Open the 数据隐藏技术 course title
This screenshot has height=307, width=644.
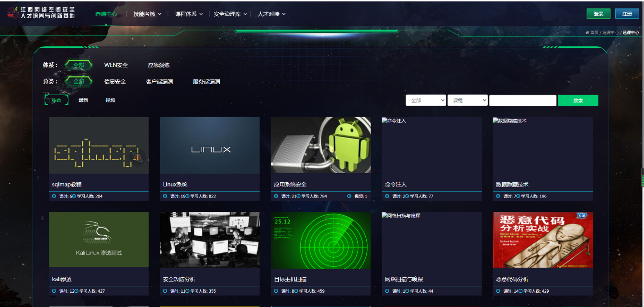point(512,184)
